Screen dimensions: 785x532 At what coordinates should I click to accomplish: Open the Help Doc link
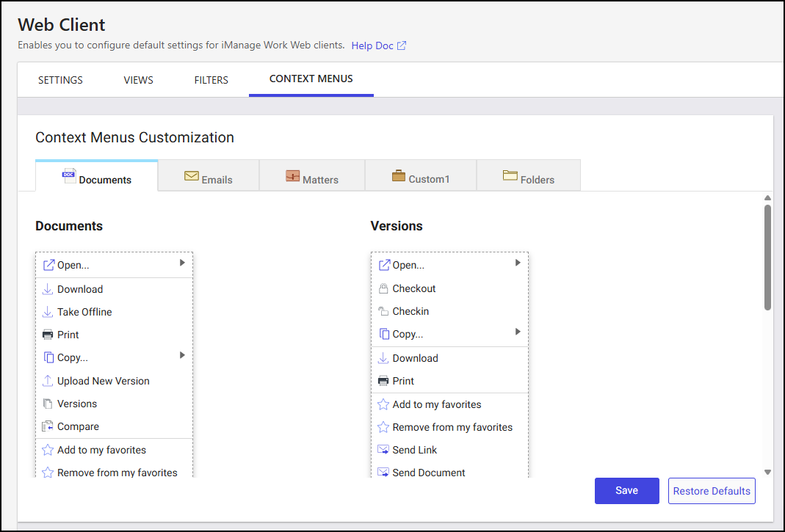372,45
